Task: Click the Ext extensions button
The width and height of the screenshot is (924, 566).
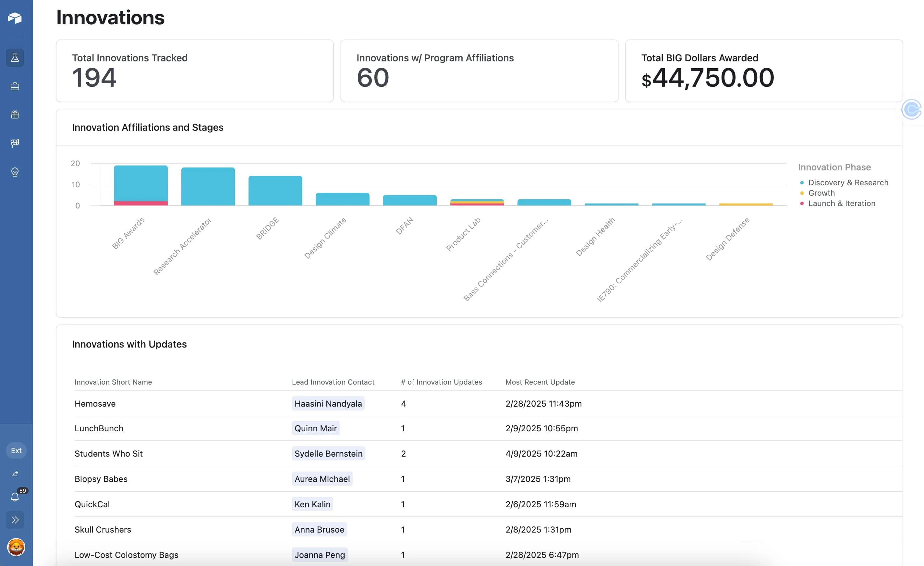Action: [16, 450]
